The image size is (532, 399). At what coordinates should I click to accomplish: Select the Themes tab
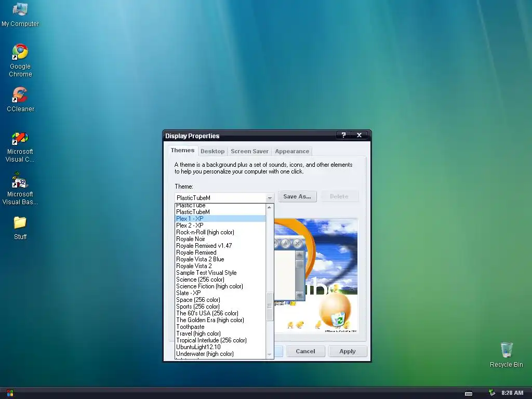pos(182,150)
